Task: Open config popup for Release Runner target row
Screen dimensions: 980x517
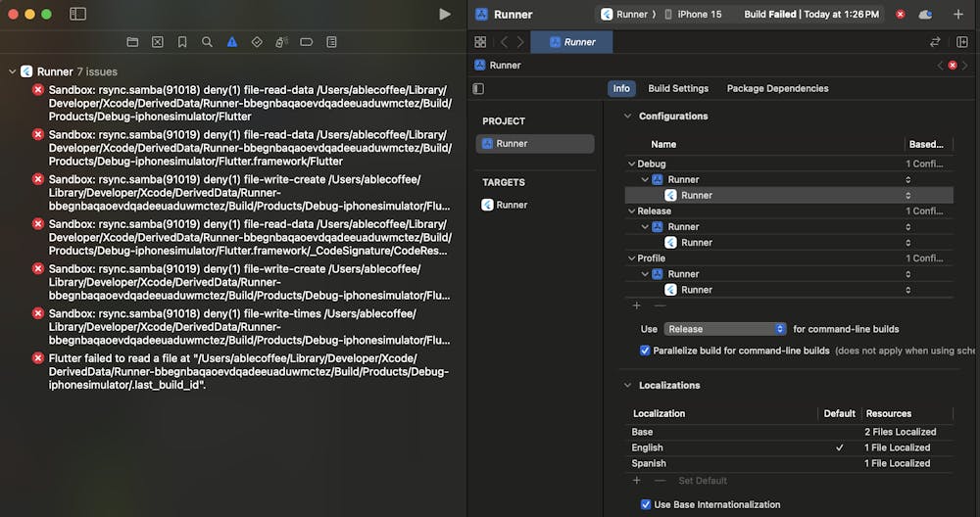Action: pos(908,242)
